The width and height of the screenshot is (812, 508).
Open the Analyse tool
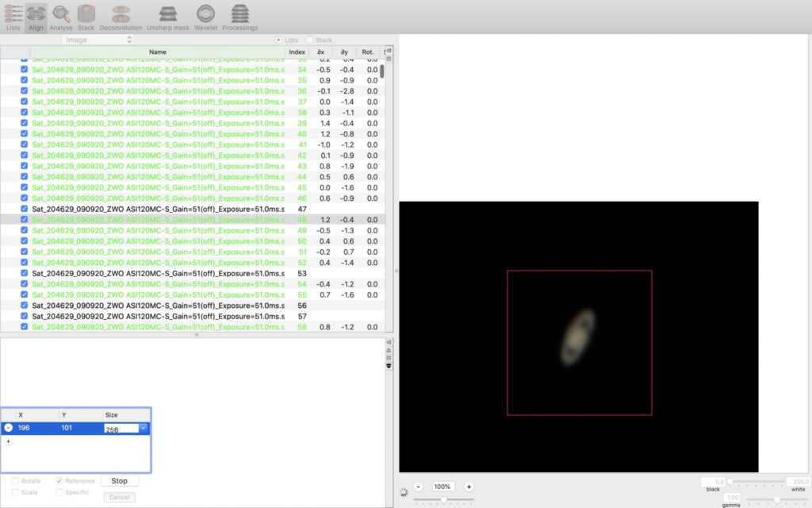pos(61,17)
